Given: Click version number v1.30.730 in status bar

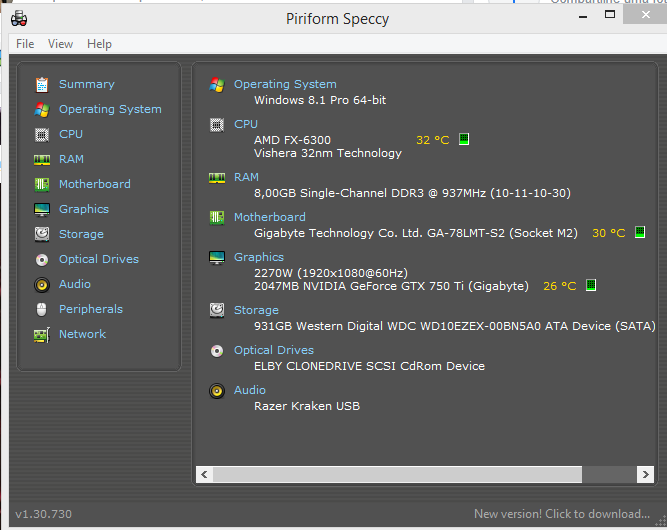Looking at the screenshot, I should (x=43, y=514).
